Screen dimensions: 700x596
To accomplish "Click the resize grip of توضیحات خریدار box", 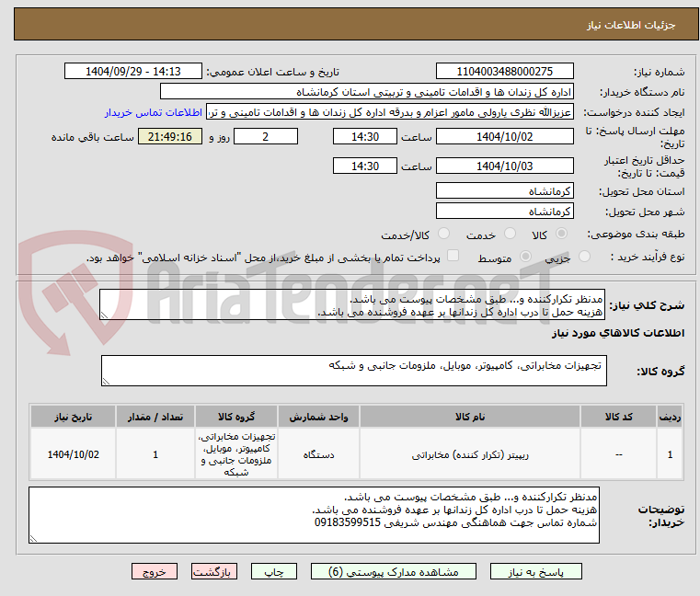I will (x=33, y=538).
